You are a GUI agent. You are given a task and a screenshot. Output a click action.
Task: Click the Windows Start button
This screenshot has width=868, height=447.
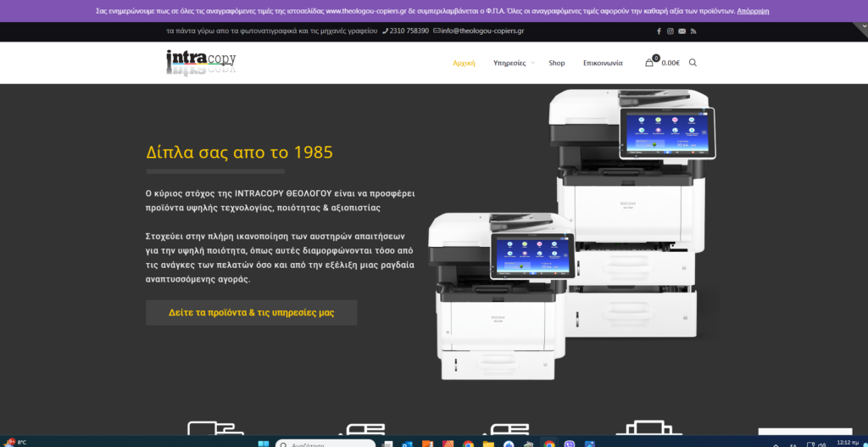264,444
